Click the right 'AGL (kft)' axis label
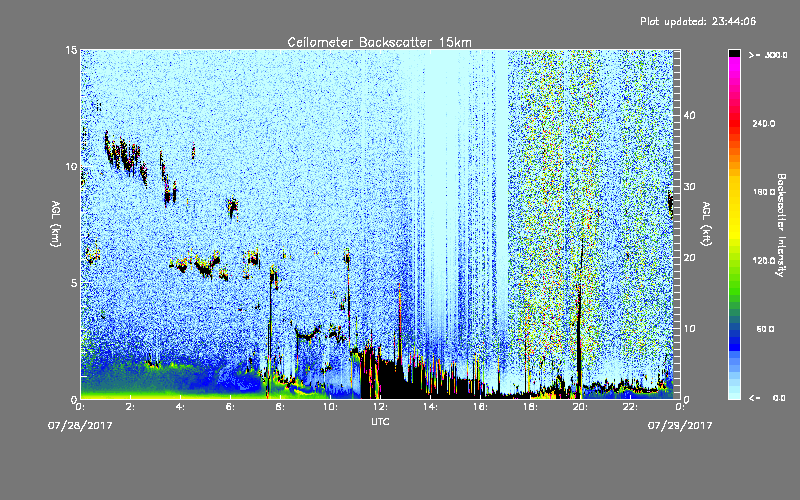Screen dimensions: 800x500 706,223
